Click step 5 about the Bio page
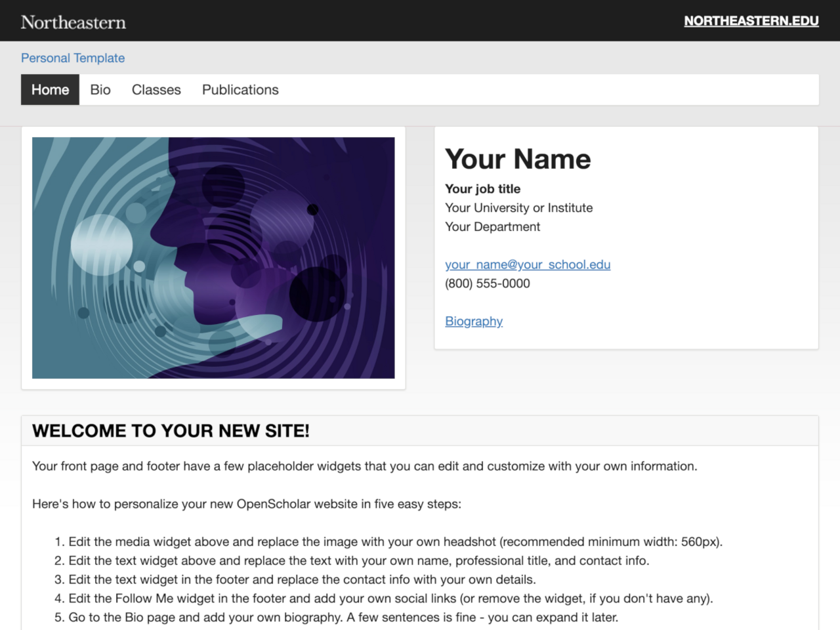 [343, 617]
